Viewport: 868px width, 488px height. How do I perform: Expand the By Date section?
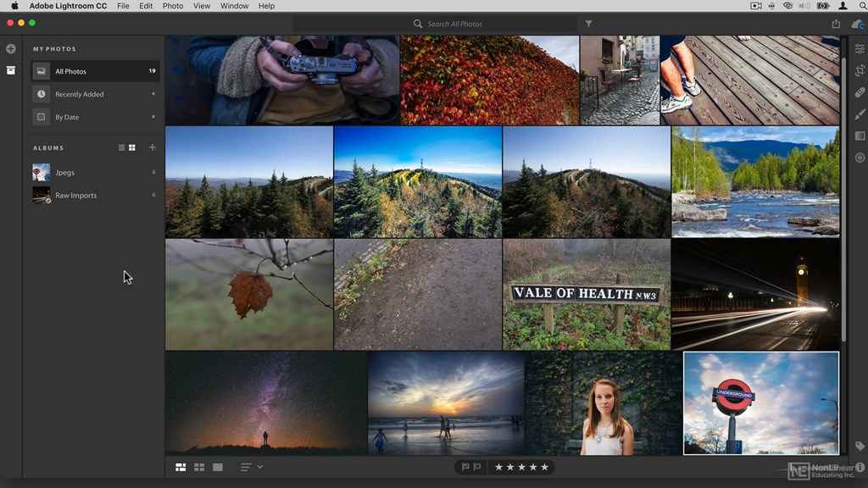pos(153,117)
